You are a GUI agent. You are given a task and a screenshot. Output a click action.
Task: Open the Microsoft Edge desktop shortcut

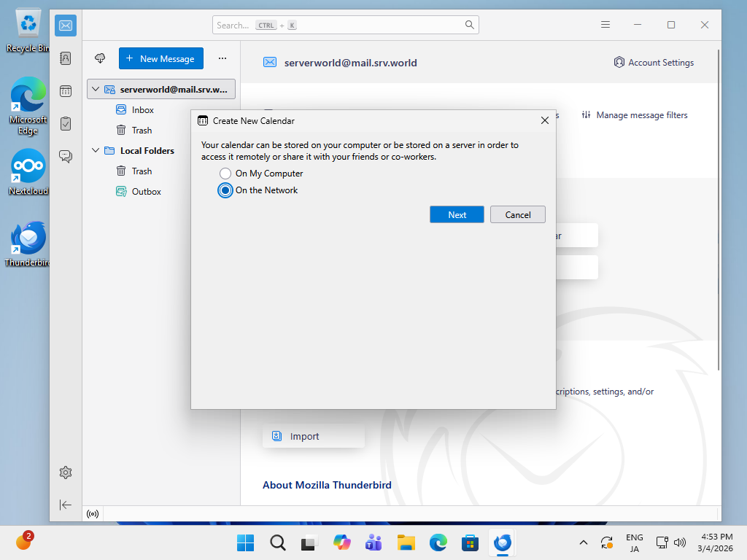28,106
